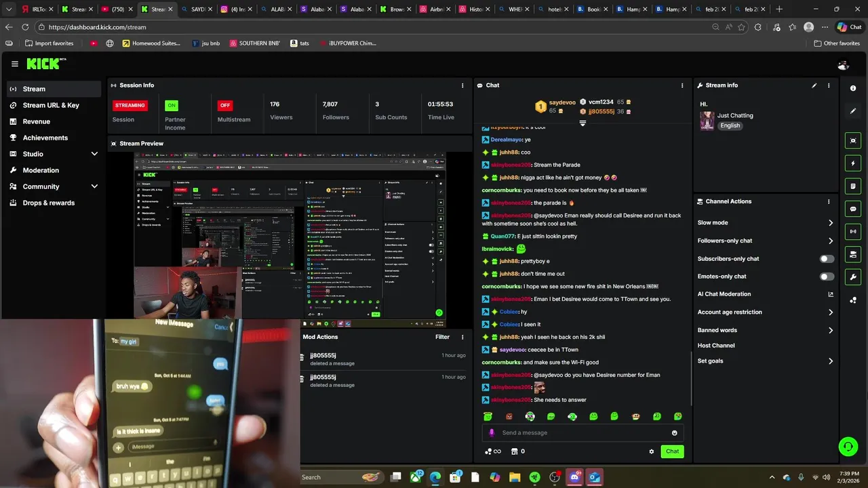Toggle the stream preview widget icon in sidebar
This screenshot has width=868, height=488.
click(x=853, y=141)
